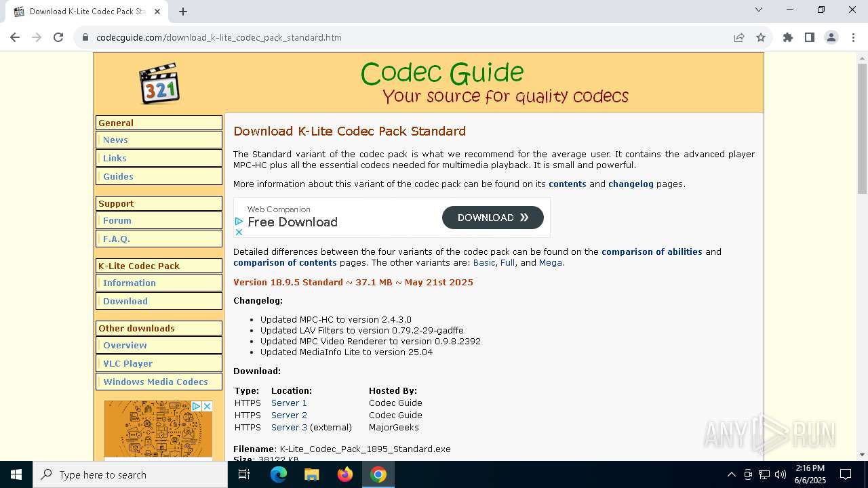Open the browser side panel icon
This screenshot has height=488, width=868.
[810, 37]
